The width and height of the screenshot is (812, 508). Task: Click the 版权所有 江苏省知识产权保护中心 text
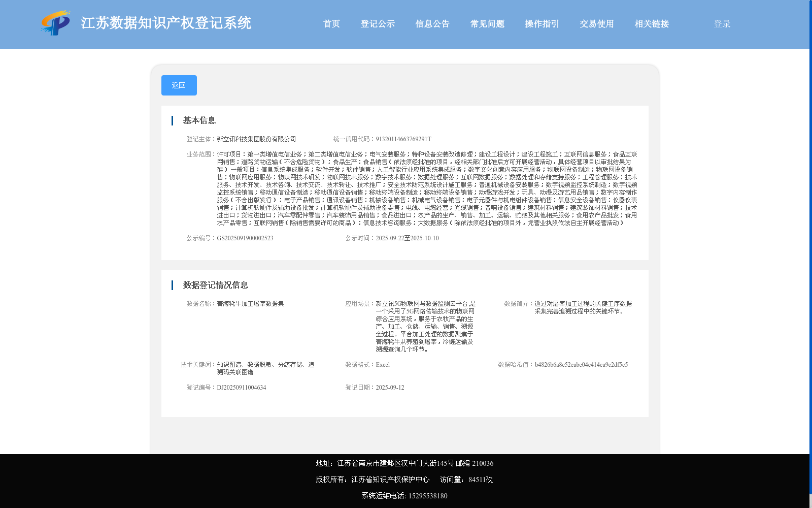point(373,480)
